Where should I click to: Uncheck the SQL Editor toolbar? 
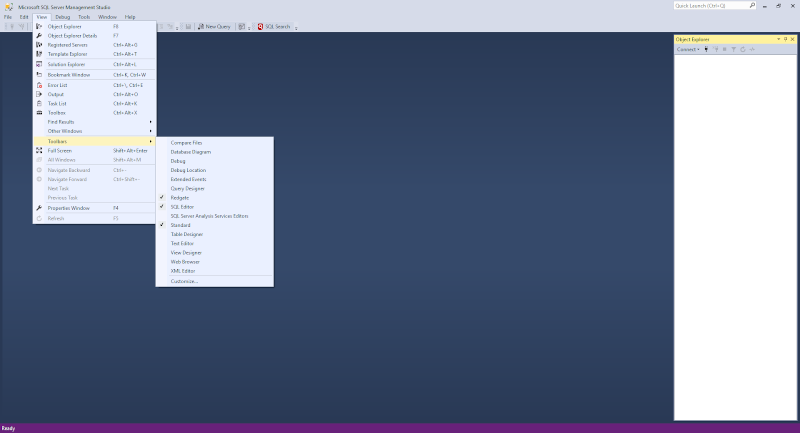pos(215,207)
